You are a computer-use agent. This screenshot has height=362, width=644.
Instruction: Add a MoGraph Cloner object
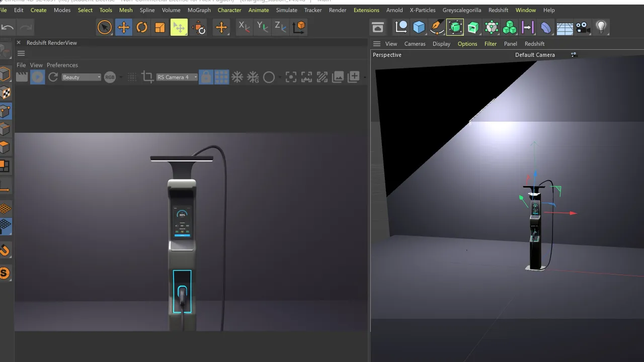pyautogui.click(x=510, y=27)
